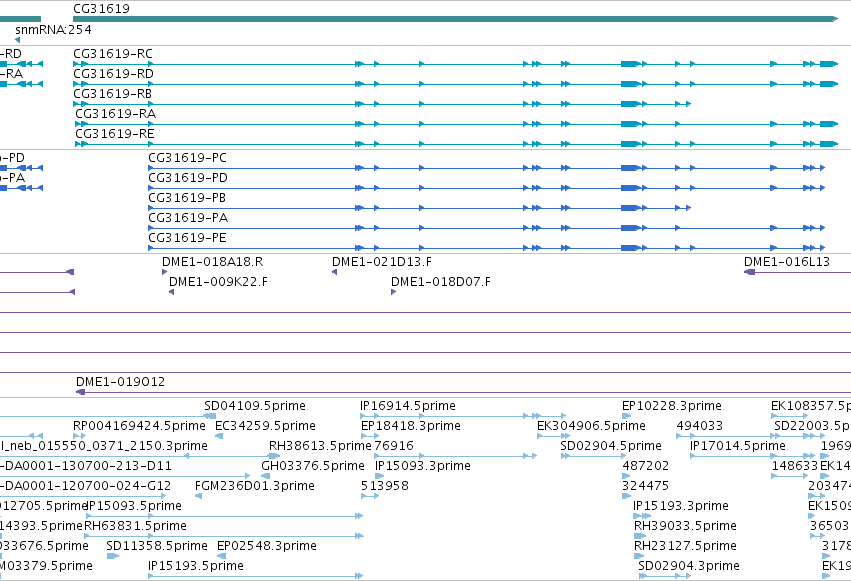Select transcript CG31619-RD
Screen dimensions: 851x581
pos(113,74)
